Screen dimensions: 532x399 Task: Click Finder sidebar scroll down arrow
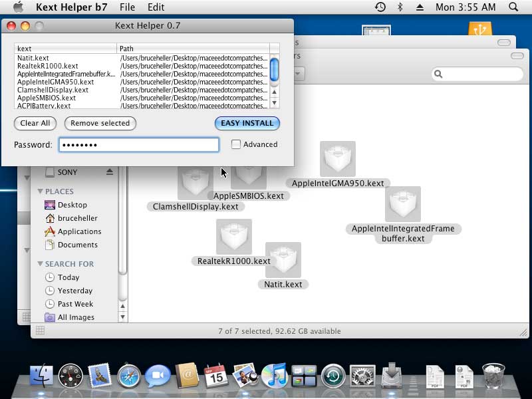point(123,317)
